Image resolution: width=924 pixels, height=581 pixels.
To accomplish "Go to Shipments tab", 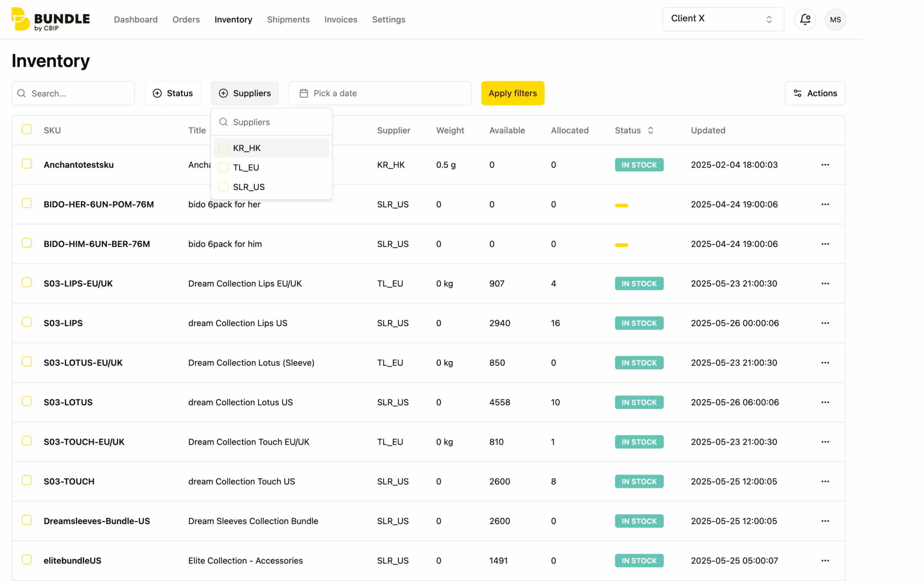I will click(x=288, y=19).
